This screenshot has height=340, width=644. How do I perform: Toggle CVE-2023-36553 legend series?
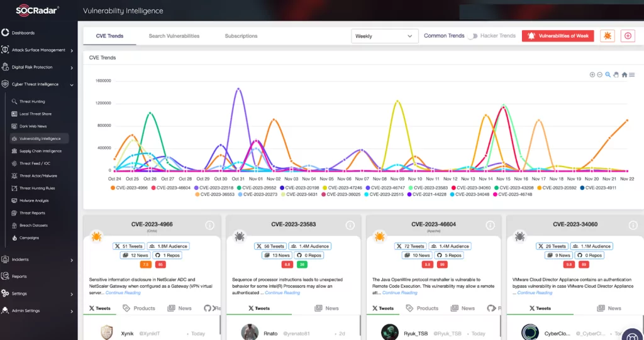215,194
